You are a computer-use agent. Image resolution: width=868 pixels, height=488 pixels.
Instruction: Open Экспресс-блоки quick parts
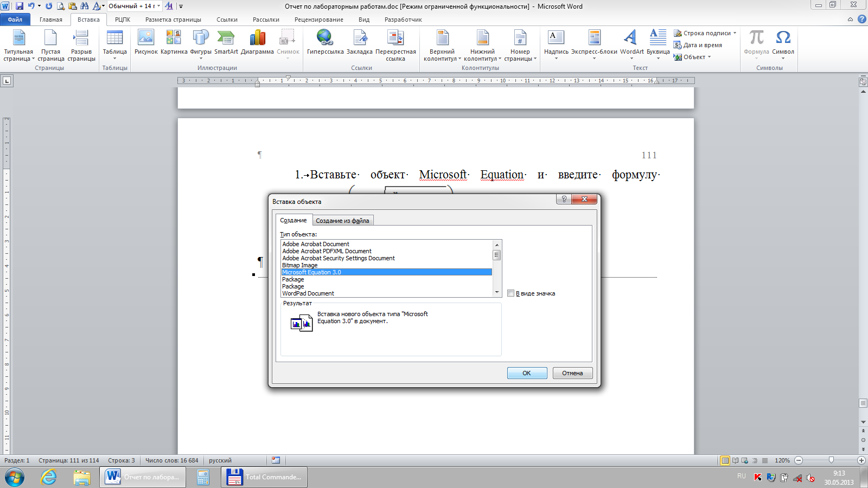[x=594, y=44]
